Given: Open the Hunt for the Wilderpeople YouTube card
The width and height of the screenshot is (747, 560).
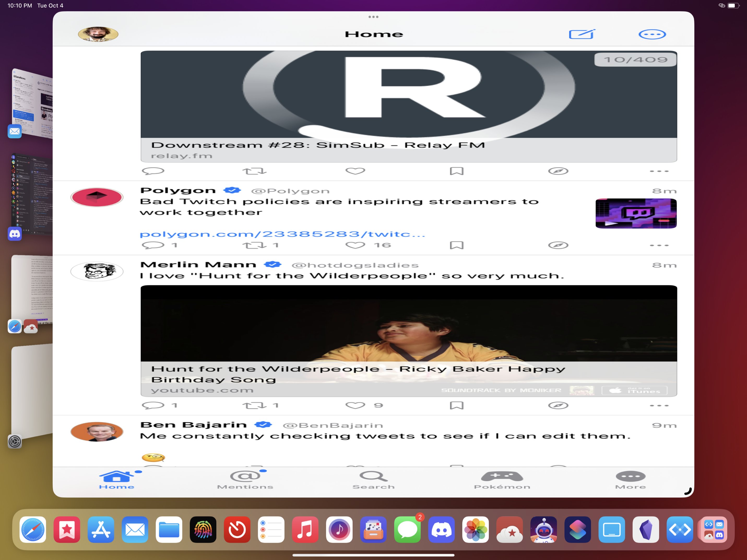Looking at the screenshot, I should coord(409,341).
